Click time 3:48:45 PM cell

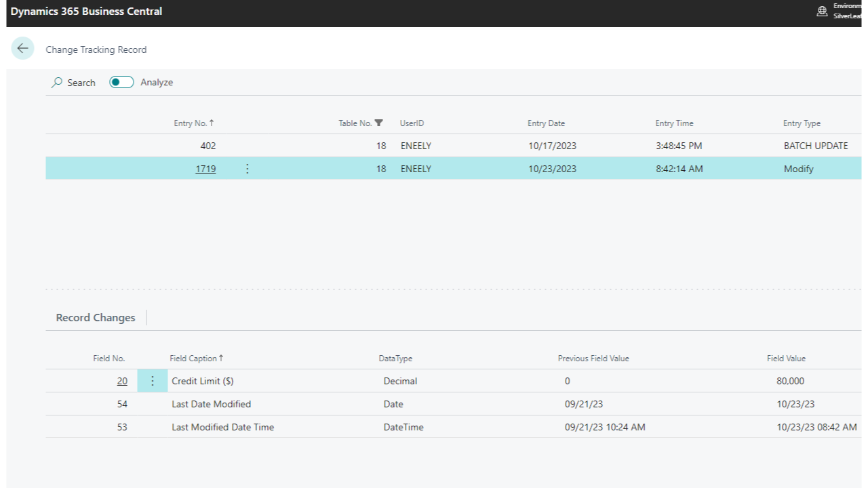click(679, 146)
